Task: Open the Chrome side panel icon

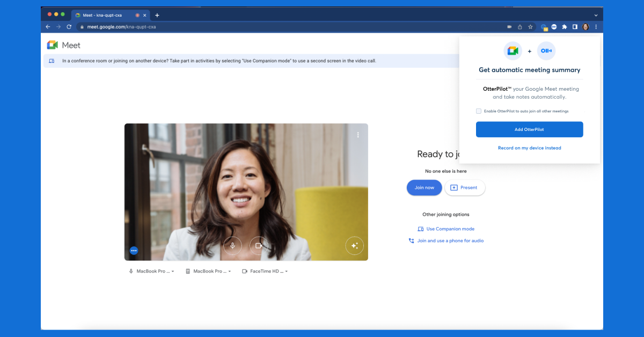Action: (x=575, y=27)
